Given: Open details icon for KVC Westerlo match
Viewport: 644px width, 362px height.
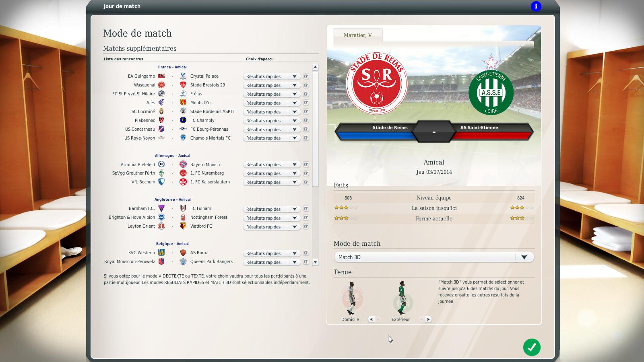Looking at the screenshot, I should coord(306,253).
